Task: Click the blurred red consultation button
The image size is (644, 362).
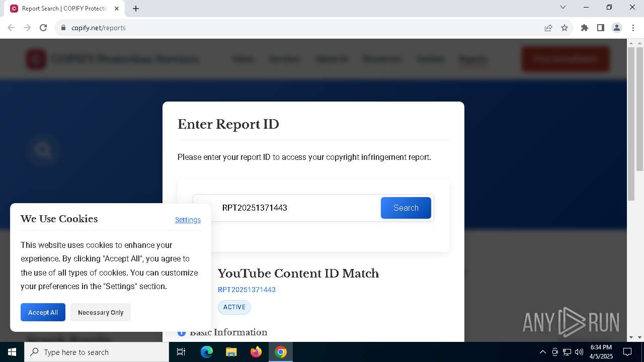Action: coord(566,59)
